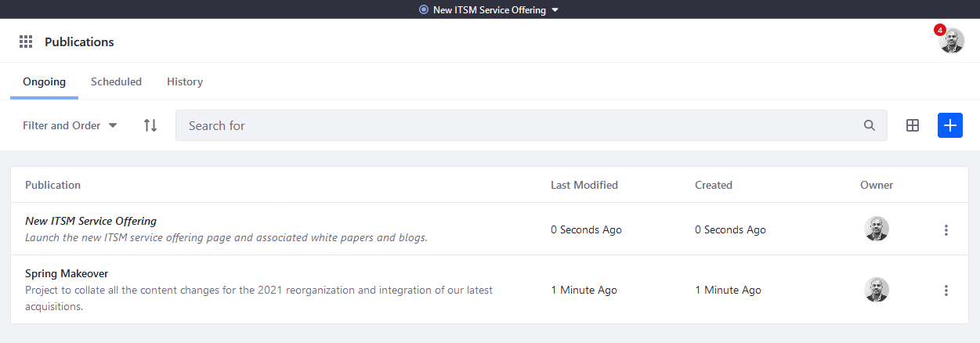Switch to the Scheduled tab
Image resolution: width=980 pixels, height=343 pixels.
(116, 81)
